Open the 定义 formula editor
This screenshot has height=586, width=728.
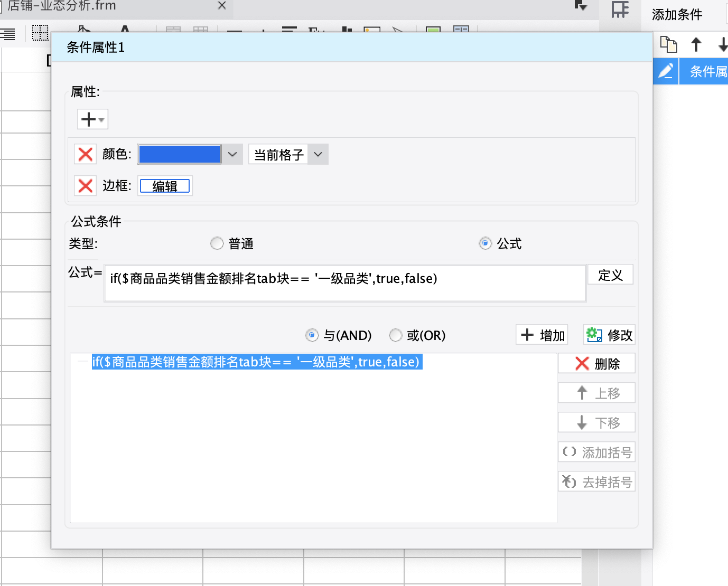click(610, 275)
